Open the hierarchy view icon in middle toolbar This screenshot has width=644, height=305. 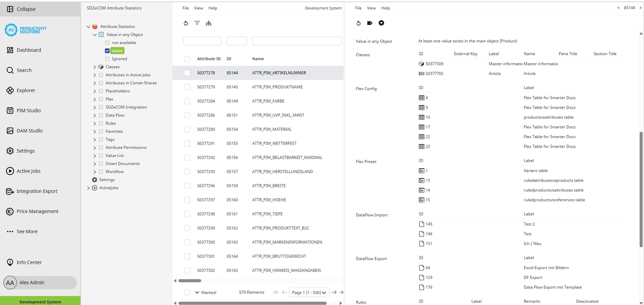click(209, 23)
